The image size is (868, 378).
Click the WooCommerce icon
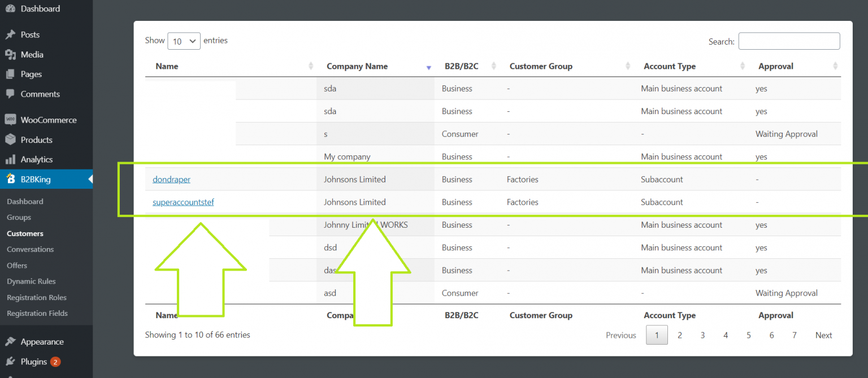pyautogui.click(x=11, y=119)
